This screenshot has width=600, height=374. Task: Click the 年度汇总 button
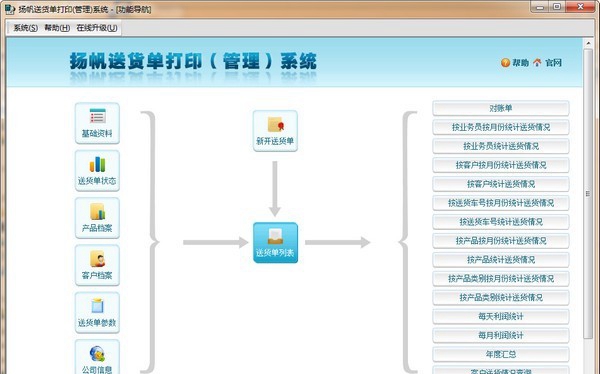click(x=501, y=354)
